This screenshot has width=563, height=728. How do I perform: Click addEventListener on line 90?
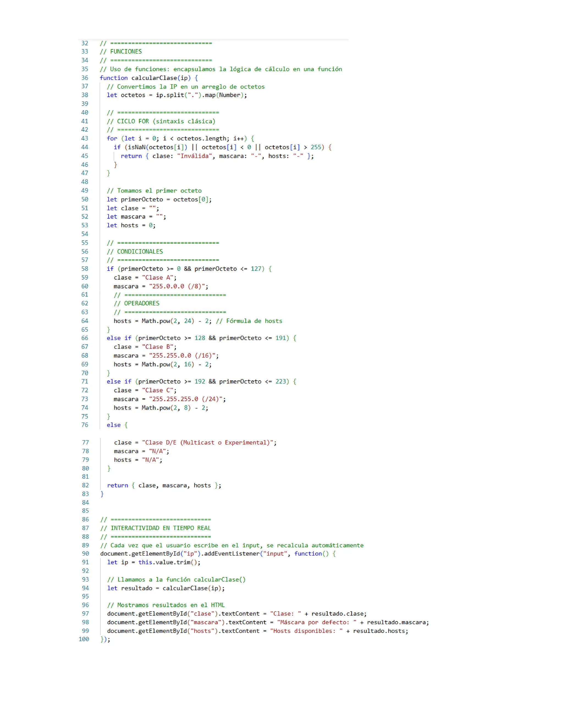click(231, 554)
